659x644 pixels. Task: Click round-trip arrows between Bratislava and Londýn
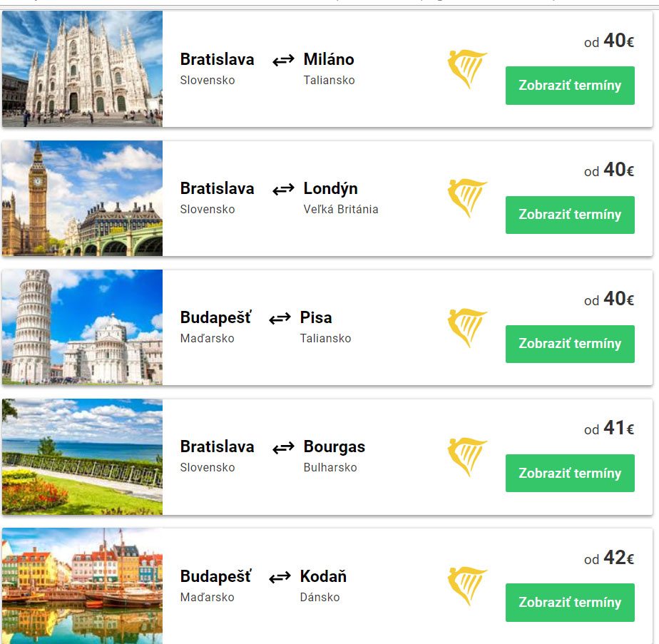(283, 189)
